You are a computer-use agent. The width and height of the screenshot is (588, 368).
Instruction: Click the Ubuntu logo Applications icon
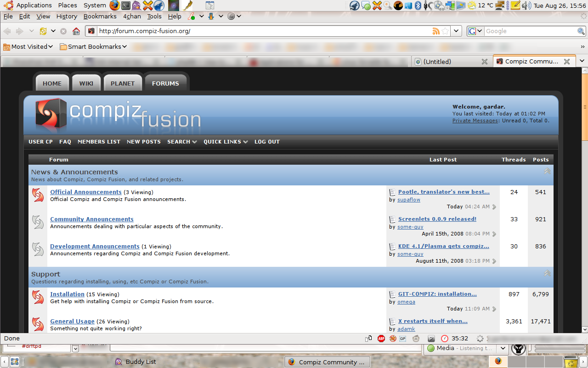[x=8, y=6]
